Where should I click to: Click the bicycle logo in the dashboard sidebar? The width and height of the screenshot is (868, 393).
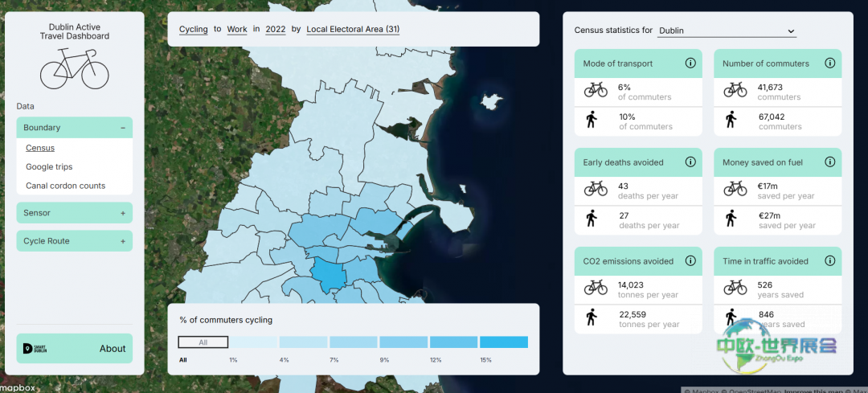point(74,68)
